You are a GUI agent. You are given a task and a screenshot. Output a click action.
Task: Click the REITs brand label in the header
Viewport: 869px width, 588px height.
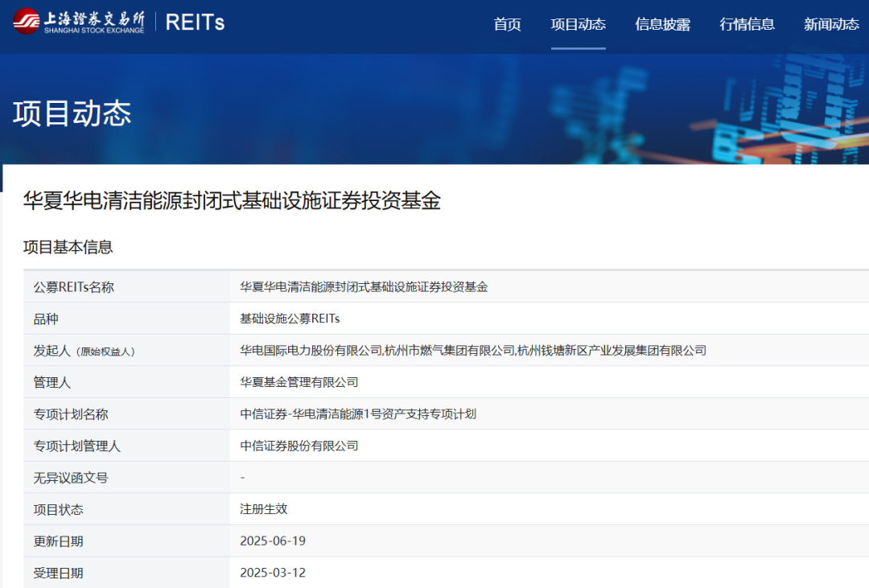(x=193, y=23)
